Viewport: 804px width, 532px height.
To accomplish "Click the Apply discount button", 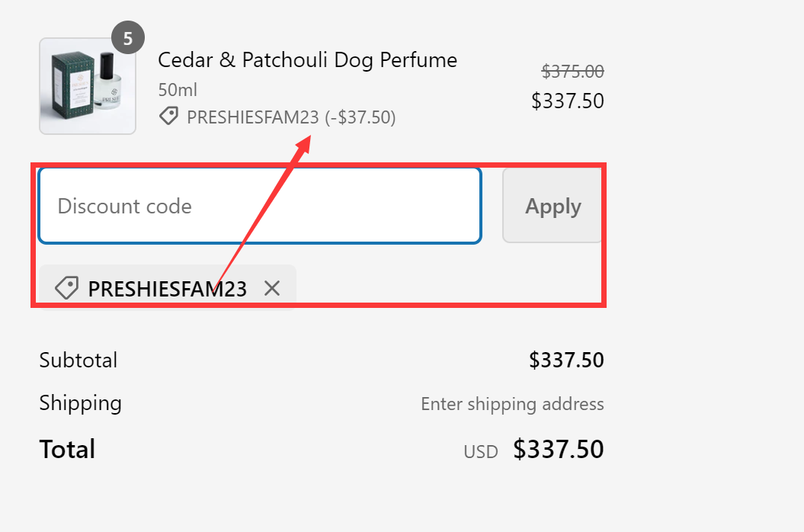I will 553,205.
